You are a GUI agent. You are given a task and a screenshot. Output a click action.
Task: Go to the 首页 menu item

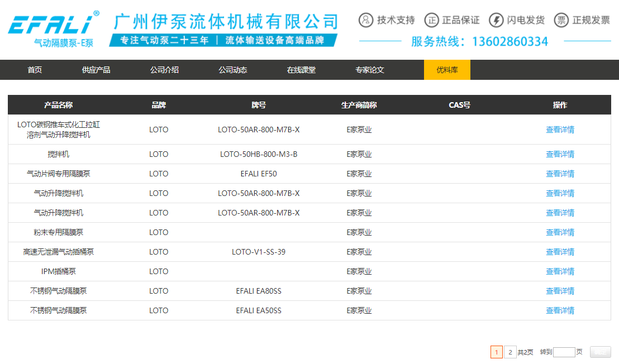click(35, 70)
